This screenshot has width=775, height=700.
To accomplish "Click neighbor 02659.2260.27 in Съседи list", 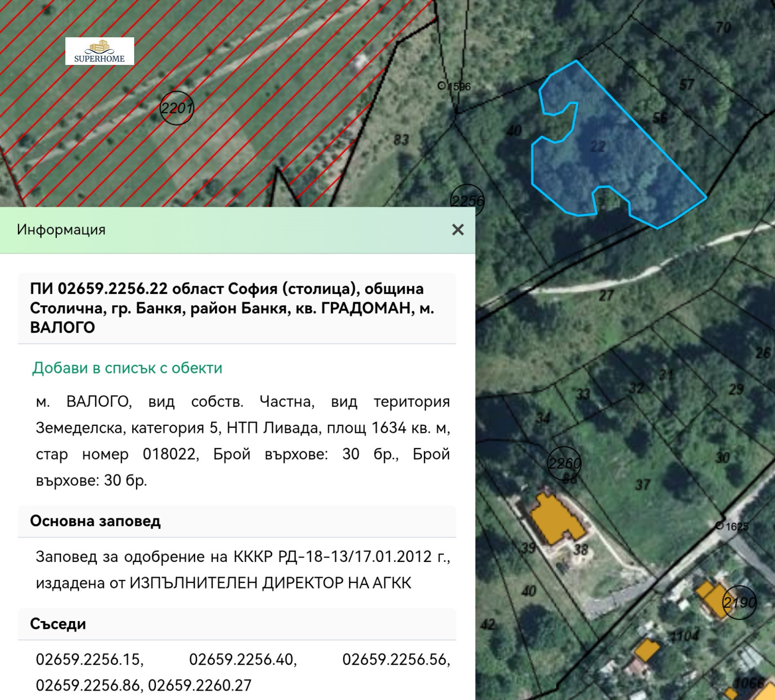I will point(200,685).
